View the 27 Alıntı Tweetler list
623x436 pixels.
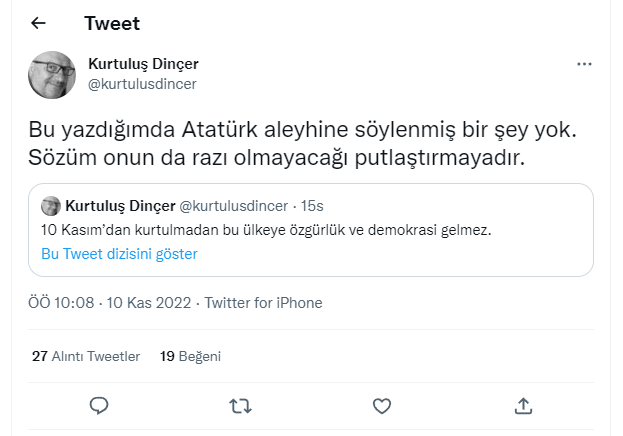86,355
